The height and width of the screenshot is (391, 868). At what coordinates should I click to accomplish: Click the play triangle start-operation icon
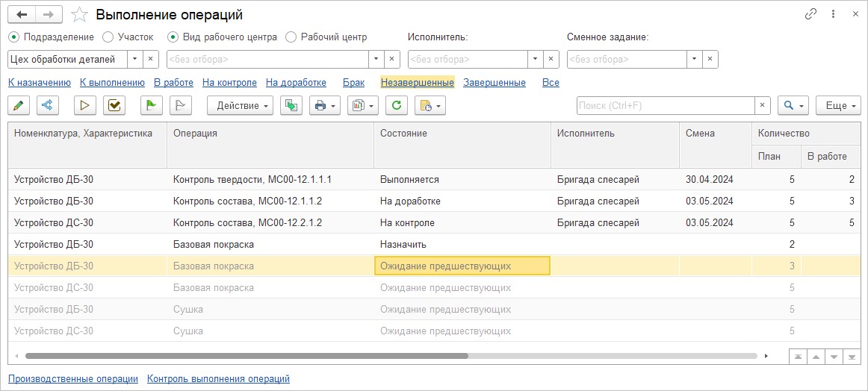85,106
